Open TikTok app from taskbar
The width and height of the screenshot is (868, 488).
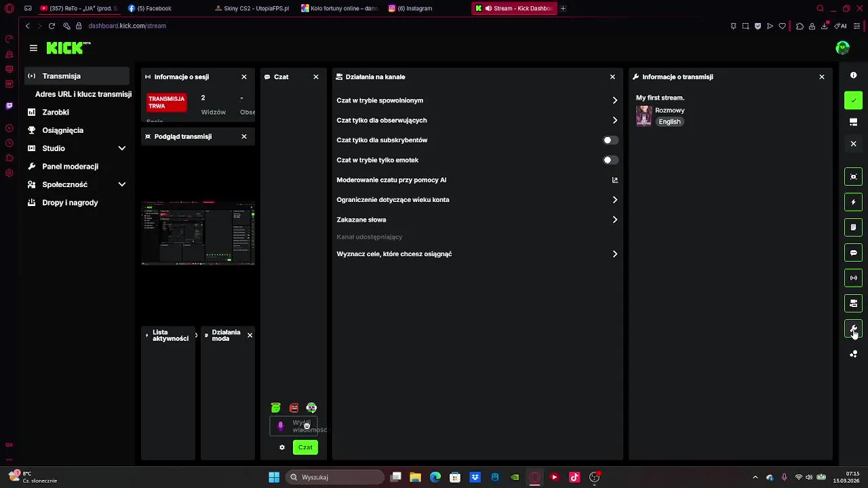574,477
